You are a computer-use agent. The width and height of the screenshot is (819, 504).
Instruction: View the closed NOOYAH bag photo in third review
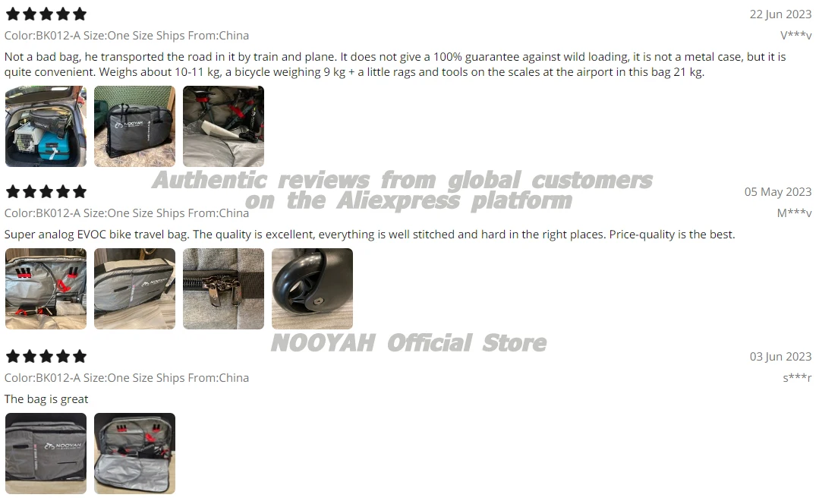pos(46,453)
